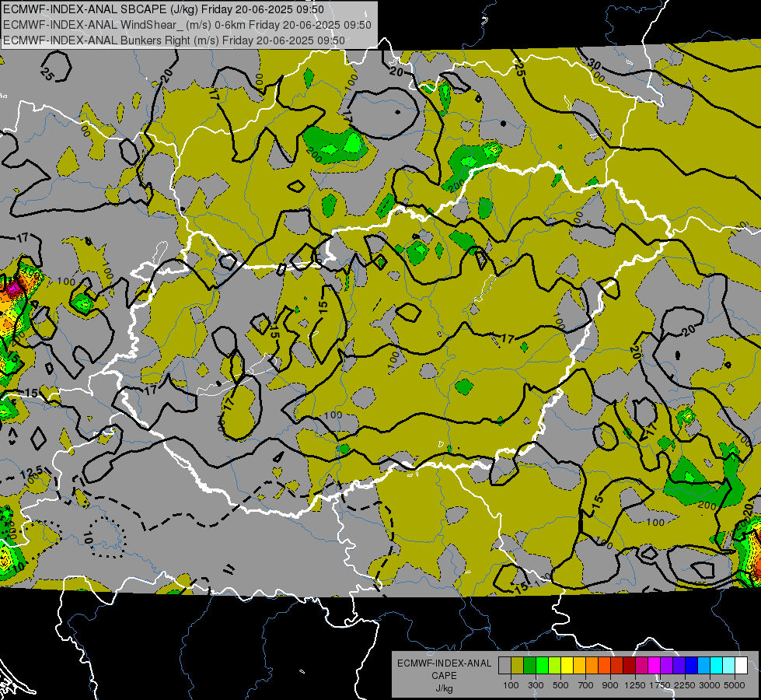The height and width of the screenshot is (700, 761).
Task: Click the J/kg unit label in legend
Action: pos(445,688)
